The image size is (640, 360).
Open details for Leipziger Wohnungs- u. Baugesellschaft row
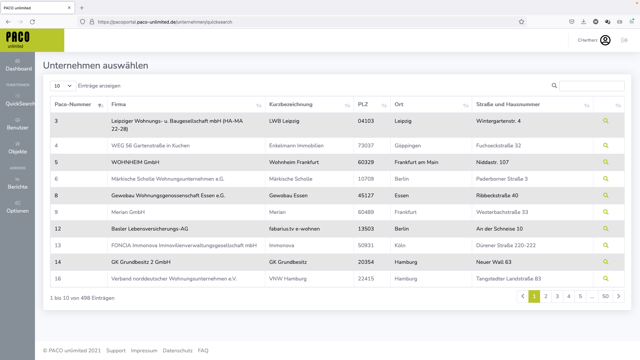605,121
